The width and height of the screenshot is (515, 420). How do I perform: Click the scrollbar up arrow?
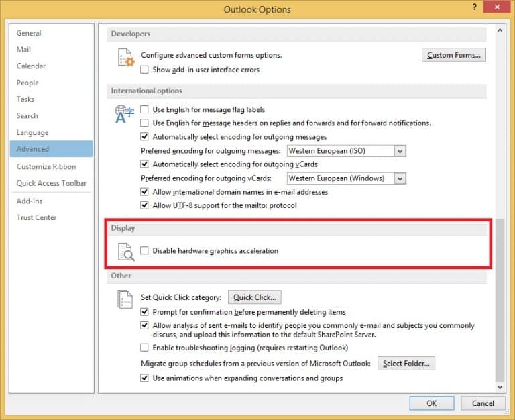tap(500, 30)
